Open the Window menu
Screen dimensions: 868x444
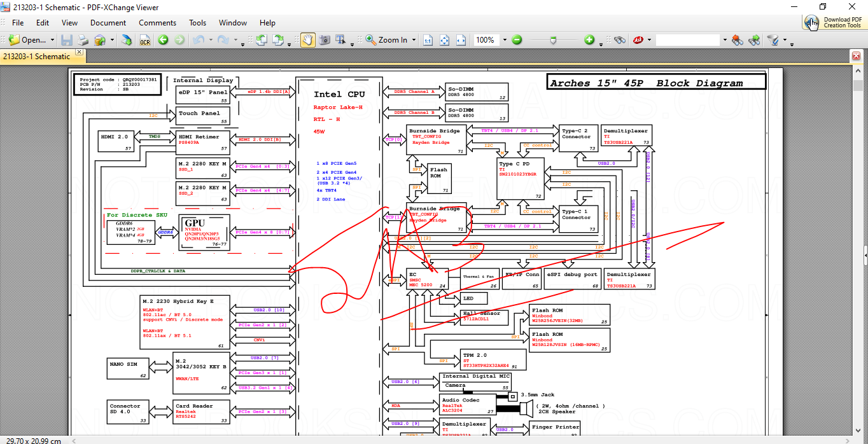click(233, 22)
